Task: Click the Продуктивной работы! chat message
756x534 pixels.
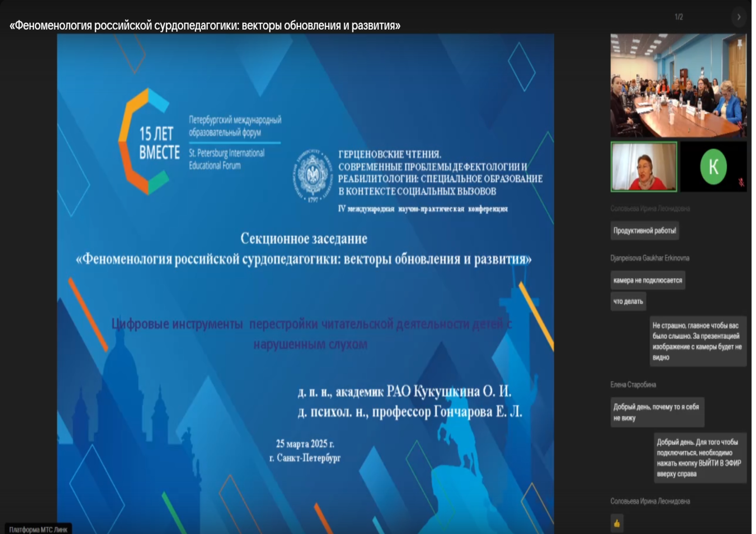Action: [x=644, y=231]
